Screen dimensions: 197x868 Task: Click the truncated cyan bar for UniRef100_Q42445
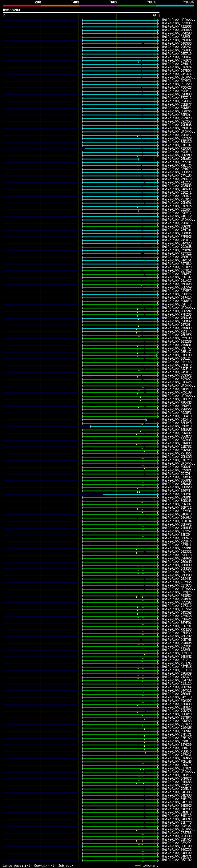(115, 420)
